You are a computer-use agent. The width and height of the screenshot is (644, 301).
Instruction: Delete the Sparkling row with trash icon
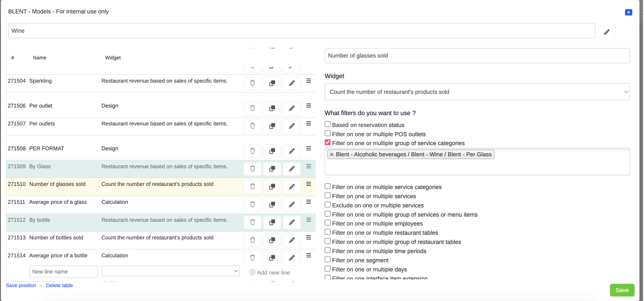(252, 83)
